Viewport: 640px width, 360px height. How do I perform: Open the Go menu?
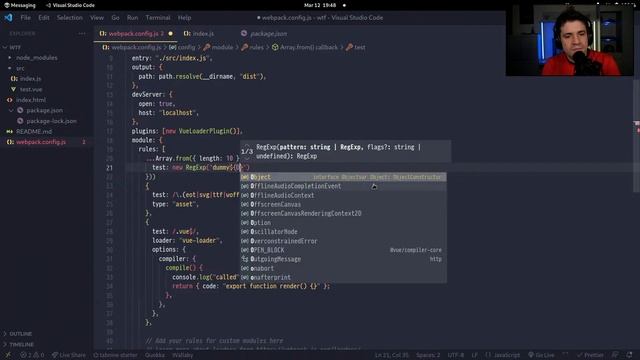(116, 18)
